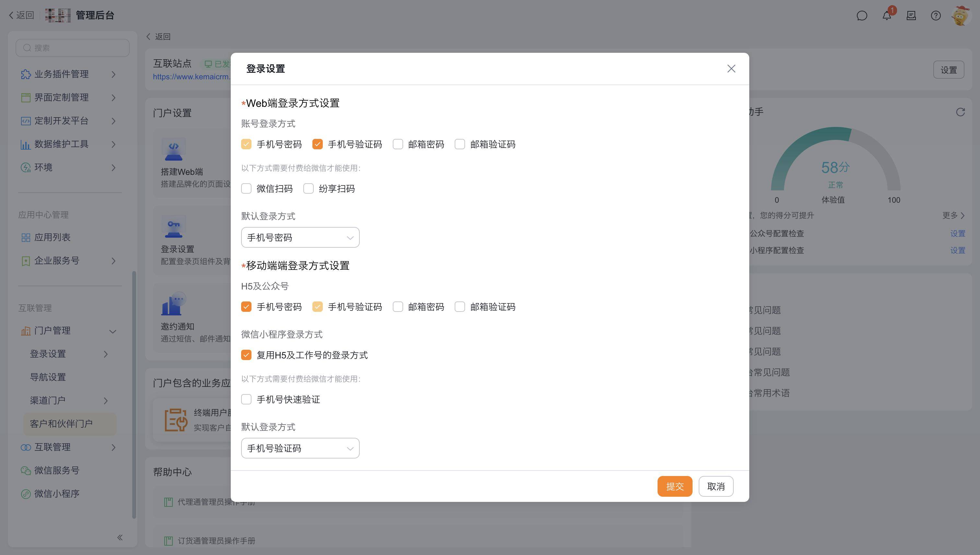Screen dimensions: 980x555
Task: Click the task list icon in header
Action: point(911,16)
